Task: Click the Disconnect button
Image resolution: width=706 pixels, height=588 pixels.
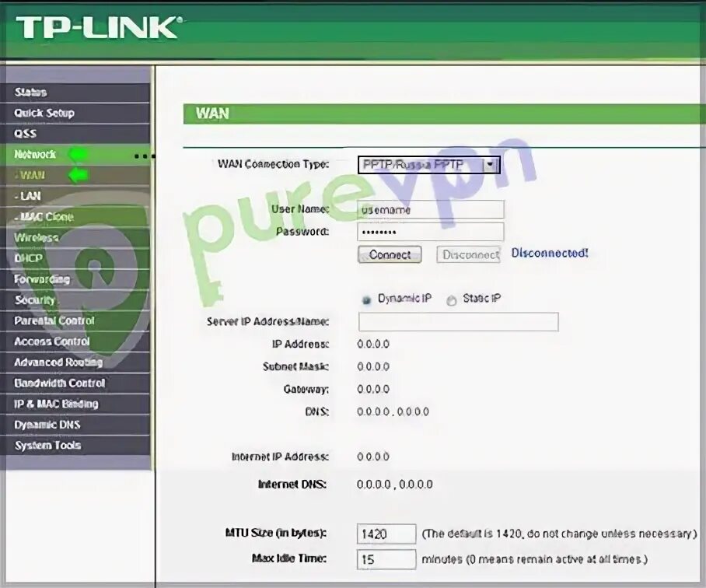Action: pos(469,254)
